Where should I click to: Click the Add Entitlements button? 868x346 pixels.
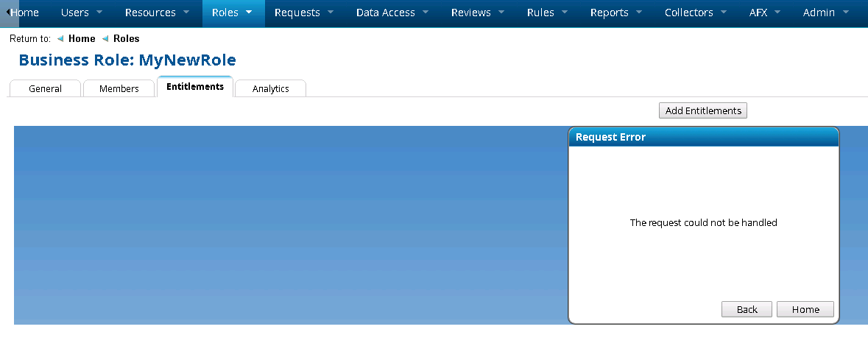coord(702,110)
